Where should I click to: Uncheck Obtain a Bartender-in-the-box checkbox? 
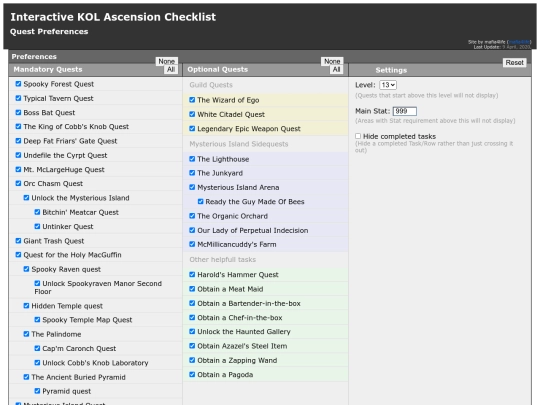click(192, 303)
